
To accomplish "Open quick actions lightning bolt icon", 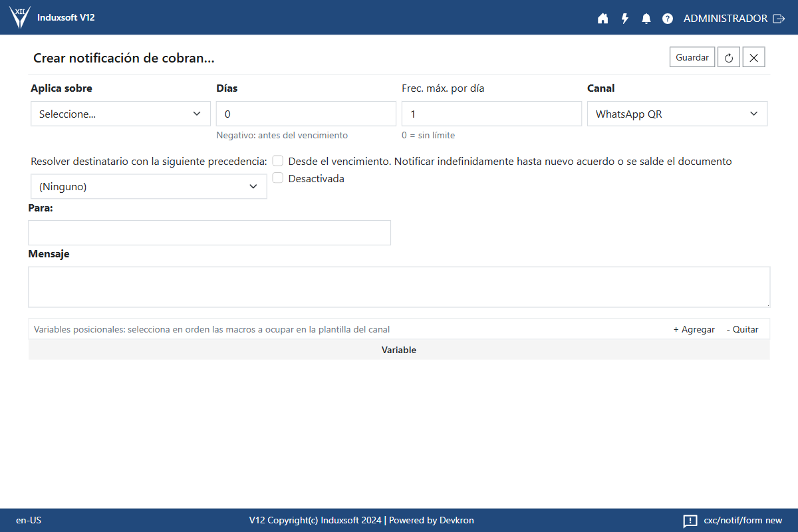I will (625, 19).
